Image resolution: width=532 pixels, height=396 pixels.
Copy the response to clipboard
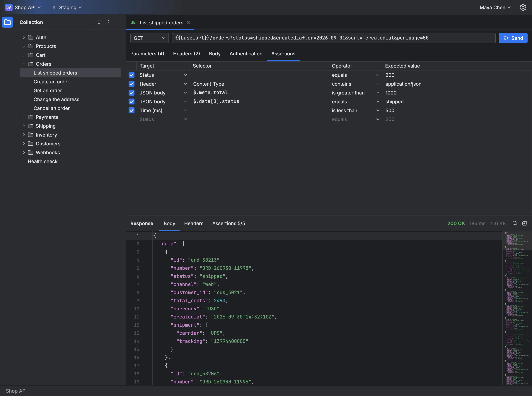tap(524, 223)
